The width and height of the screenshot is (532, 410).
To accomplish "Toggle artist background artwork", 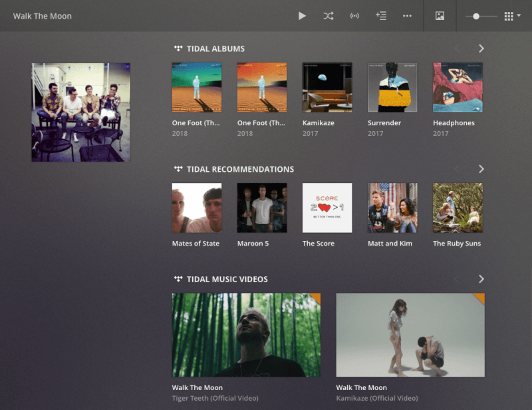I will click(x=440, y=16).
